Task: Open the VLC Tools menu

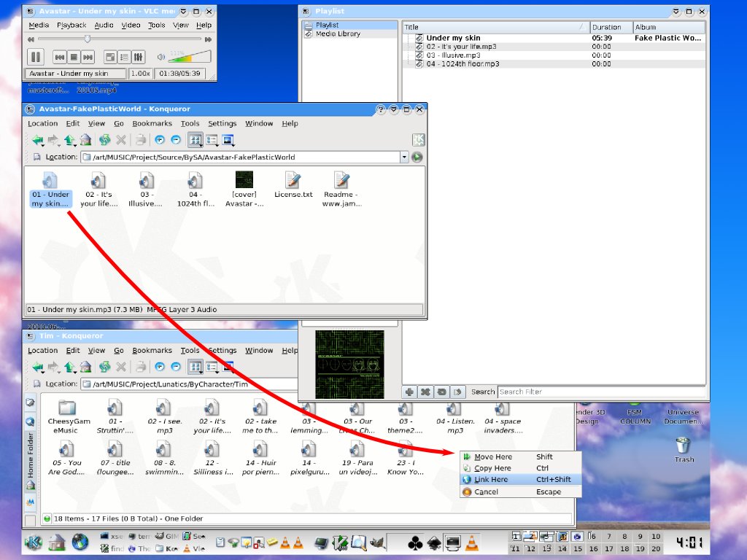Action: (x=156, y=26)
